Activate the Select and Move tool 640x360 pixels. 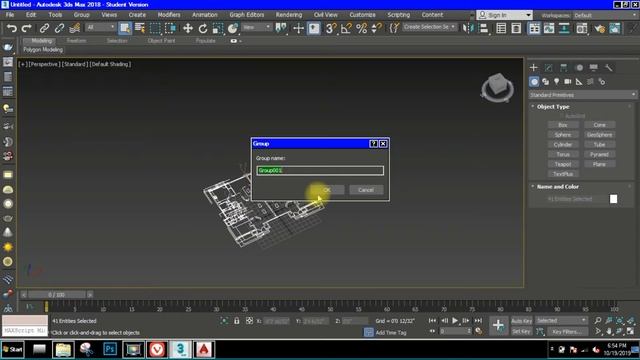(x=188, y=28)
